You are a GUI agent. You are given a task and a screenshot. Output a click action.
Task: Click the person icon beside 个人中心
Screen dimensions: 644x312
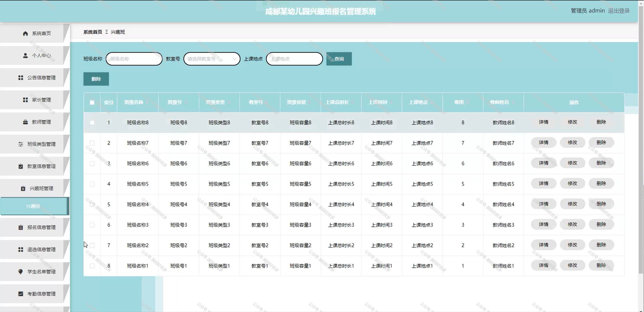point(25,55)
